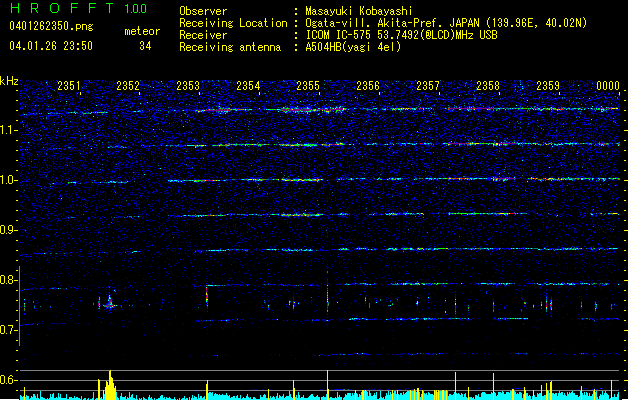Click the Observer field label
The image size is (629, 400).
(203, 11)
